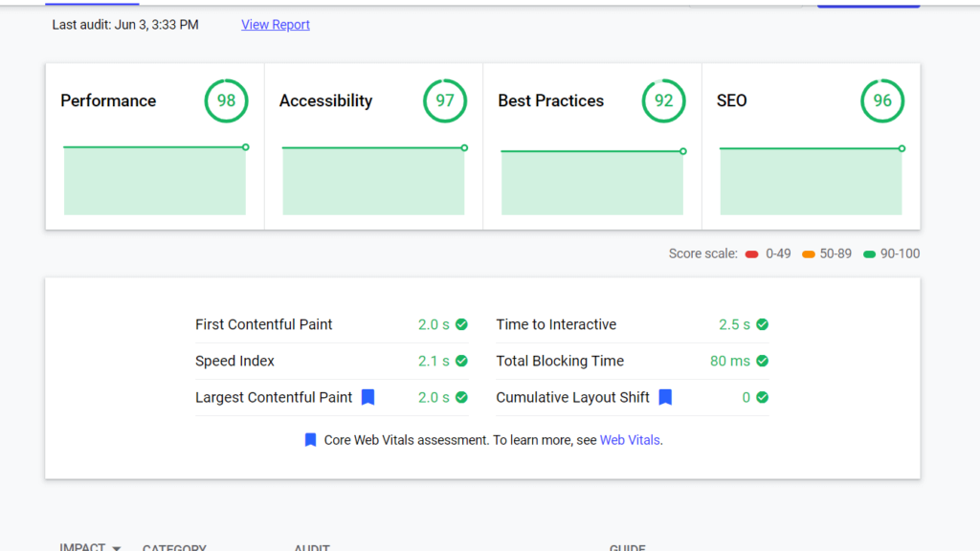
Task: Click the Best Practices score circle showing 92
Action: tap(663, 100)
